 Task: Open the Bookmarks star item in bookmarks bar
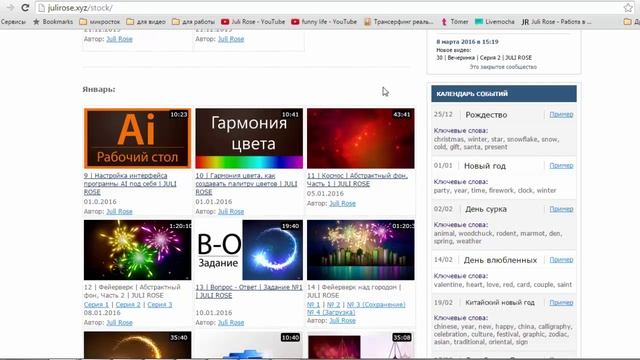point(53,22)
